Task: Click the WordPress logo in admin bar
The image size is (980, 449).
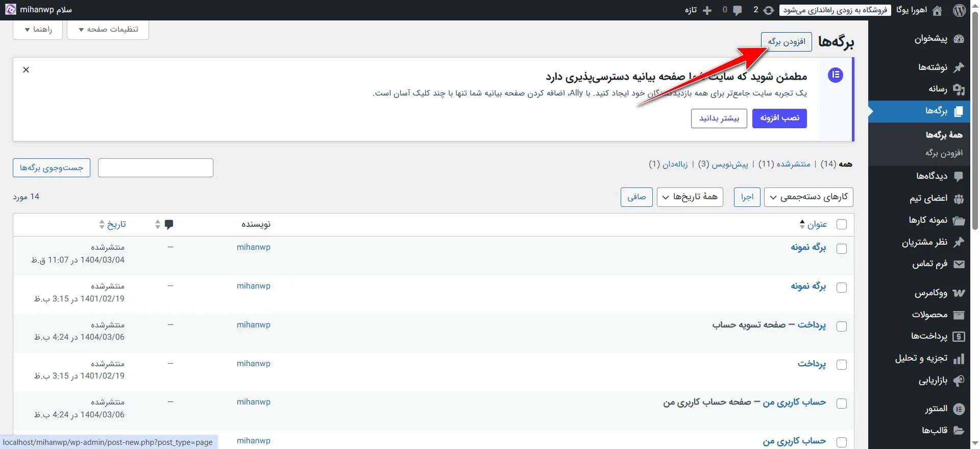Action: [959, 10]
